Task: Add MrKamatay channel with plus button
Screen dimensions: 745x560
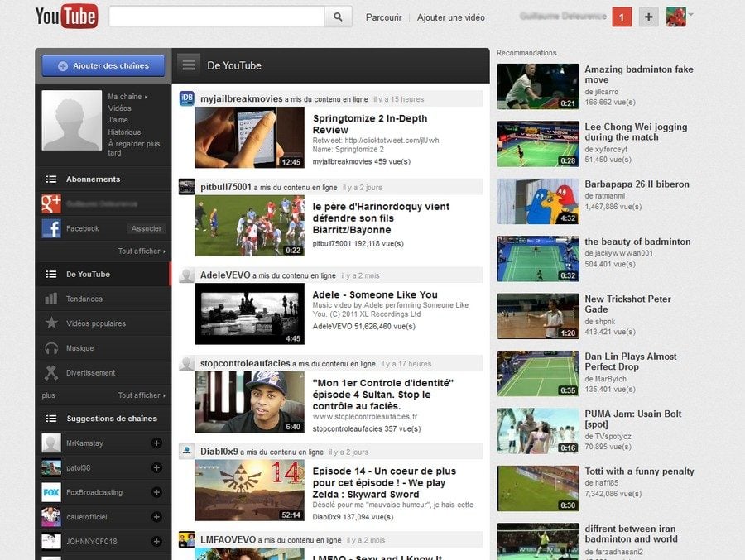Action: tap(156, 443)
